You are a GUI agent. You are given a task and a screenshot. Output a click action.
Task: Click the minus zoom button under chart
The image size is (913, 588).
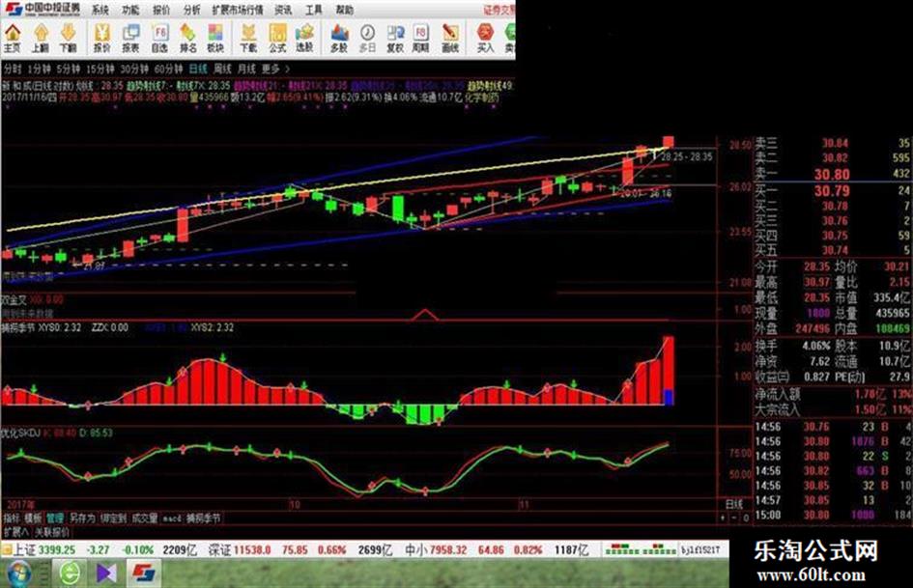point(735,518)
